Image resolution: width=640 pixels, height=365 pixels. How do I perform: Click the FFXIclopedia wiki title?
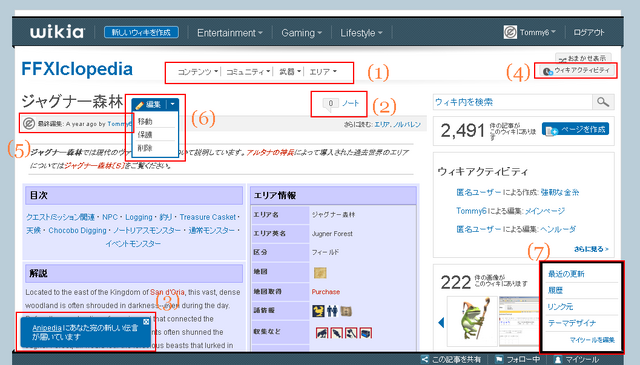click(x=77, y=69)
